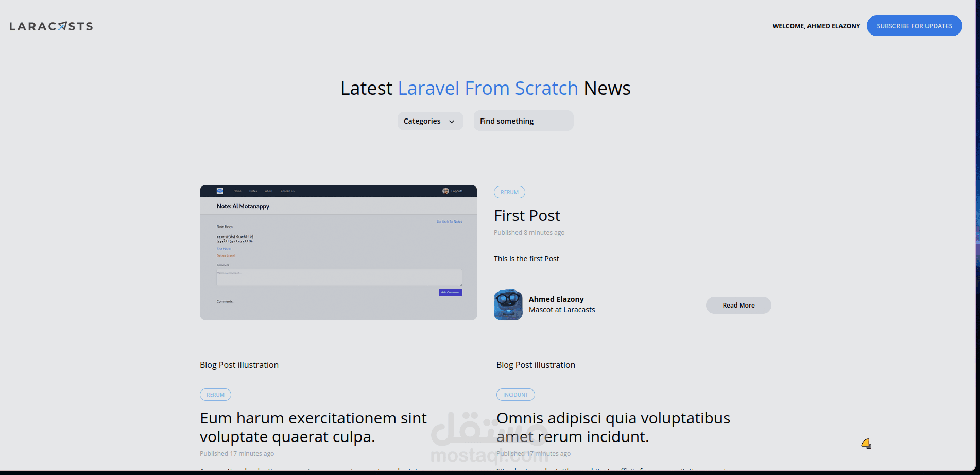Click Blog Post illustration above Eum harum
The image size is (980, 475).
[x=239, y=365]
